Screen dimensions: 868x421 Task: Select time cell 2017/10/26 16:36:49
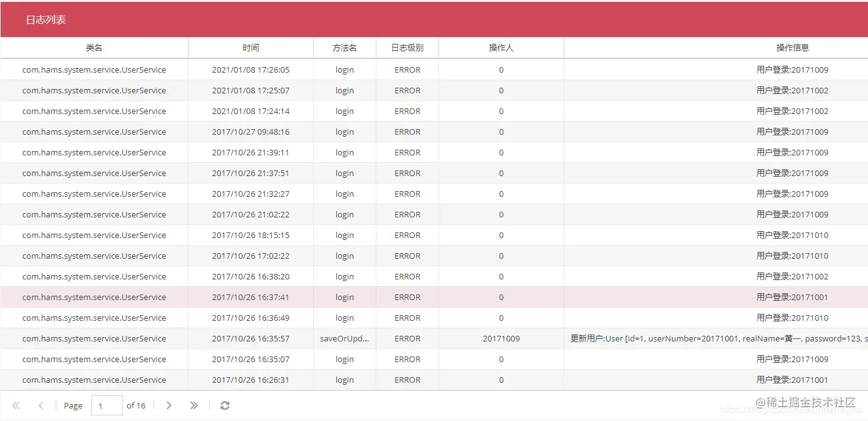point(251,318)
